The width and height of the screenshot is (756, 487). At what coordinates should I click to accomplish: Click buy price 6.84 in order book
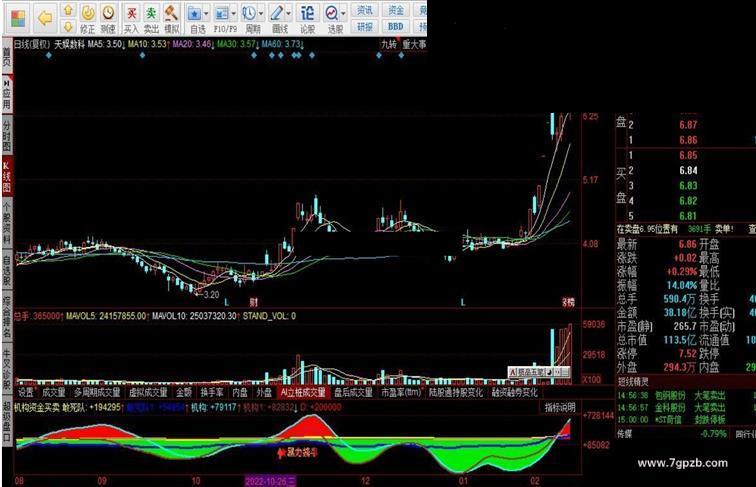[x=688, y=170]
